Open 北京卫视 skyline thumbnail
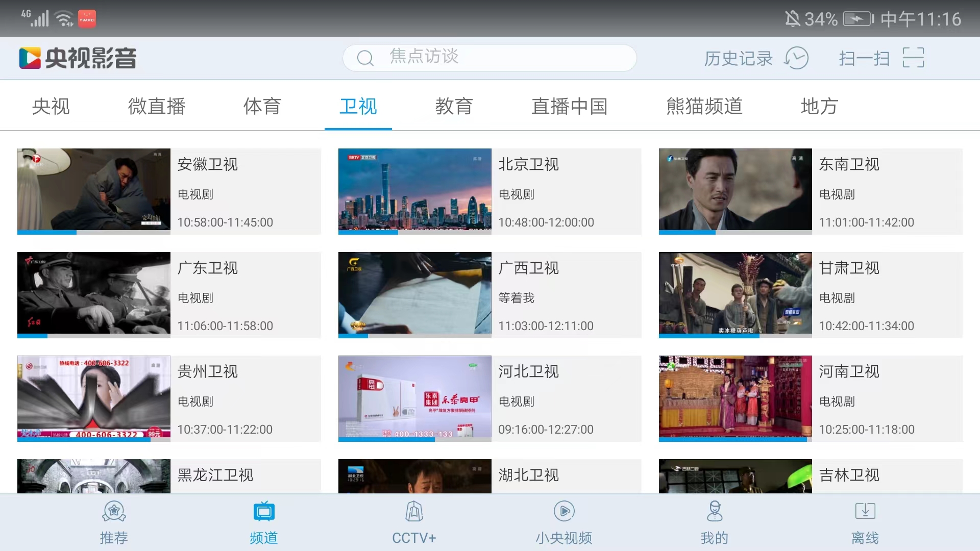The image size is (980, 551). [x=414, y=190]
